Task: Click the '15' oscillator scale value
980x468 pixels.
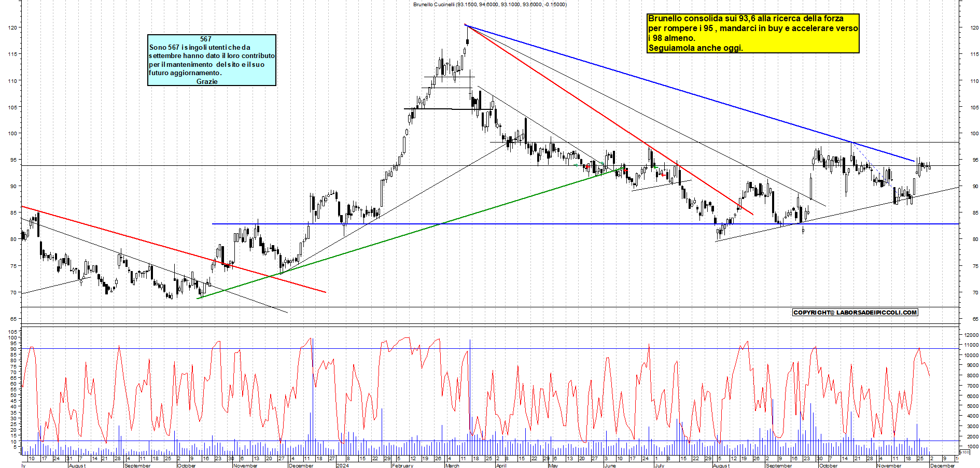Action: 14,435
